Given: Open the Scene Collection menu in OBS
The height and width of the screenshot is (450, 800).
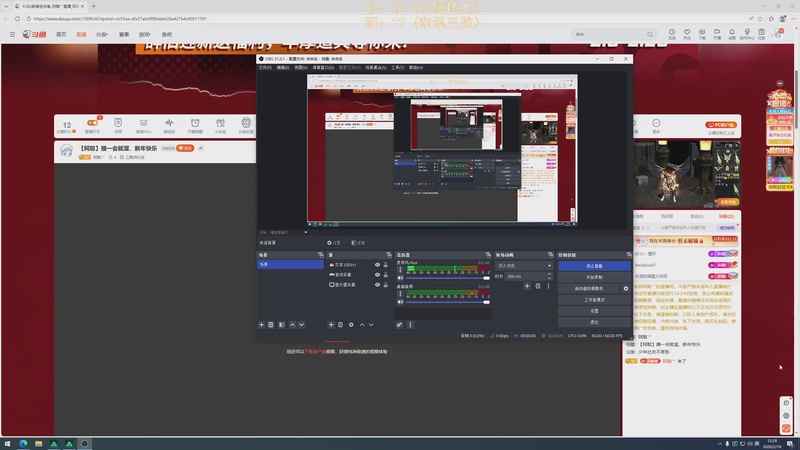Looking at the screenshot, I should 376,67.
